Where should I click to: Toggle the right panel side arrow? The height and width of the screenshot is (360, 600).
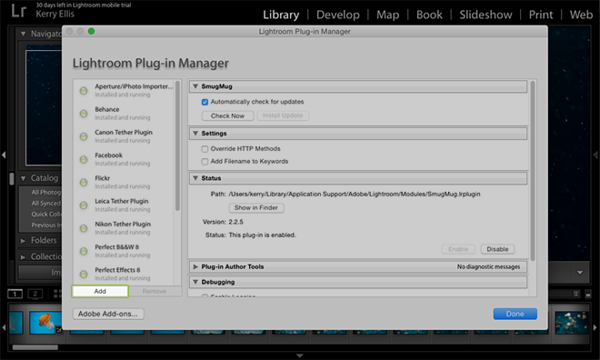coord(595,155)
